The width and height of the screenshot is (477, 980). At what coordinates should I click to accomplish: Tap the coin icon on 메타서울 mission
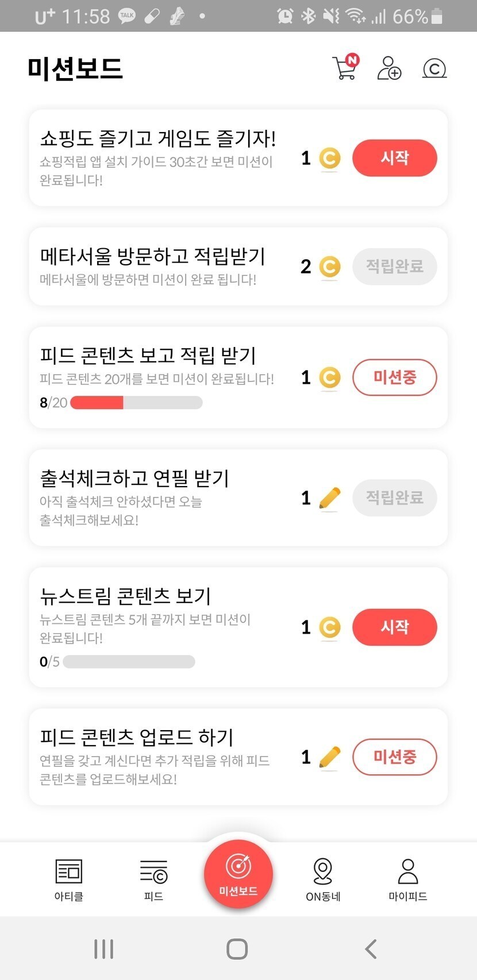(329, 267)
